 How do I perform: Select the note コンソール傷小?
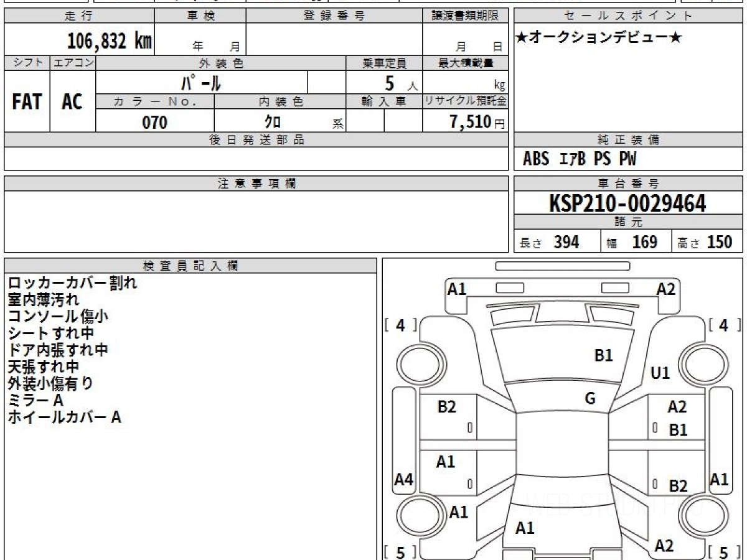pyautogui.click(x=58, y=316)
